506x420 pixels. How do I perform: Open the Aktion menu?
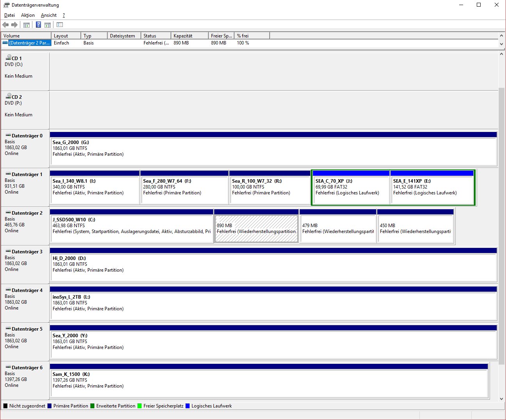(28, 15)
